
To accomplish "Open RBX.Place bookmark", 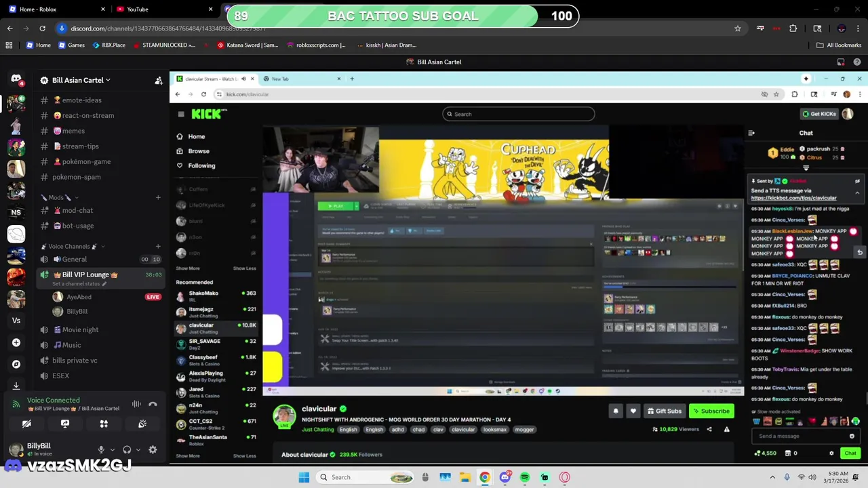I will [x=108, y=45].
